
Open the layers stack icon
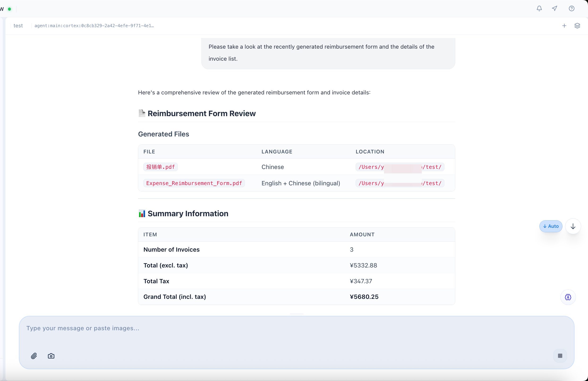(x=577, y=26)
